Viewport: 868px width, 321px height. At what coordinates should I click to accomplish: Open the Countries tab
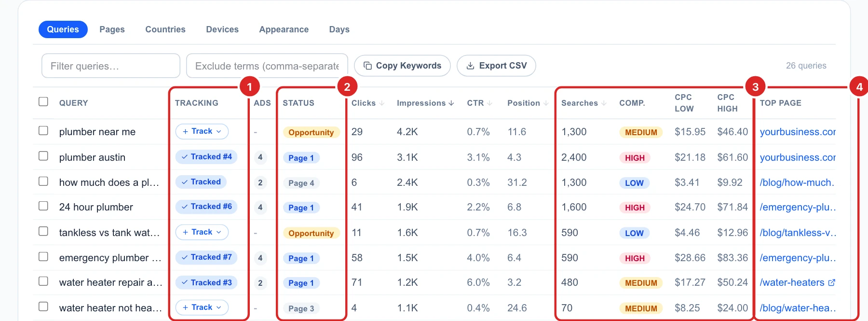[x=165, y=29]
